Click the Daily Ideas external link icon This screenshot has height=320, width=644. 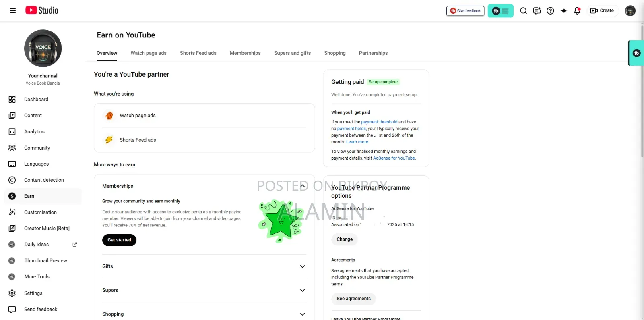[x=74, y=245]
